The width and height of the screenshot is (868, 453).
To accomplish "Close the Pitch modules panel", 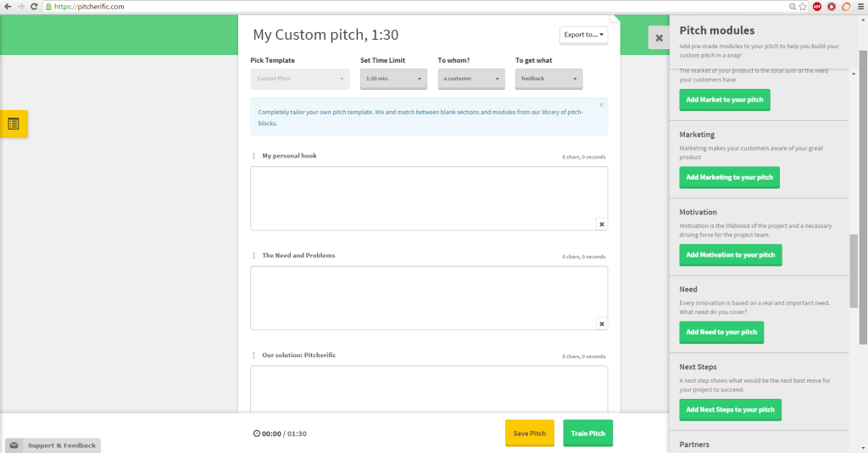I will [x=659, y=38].
